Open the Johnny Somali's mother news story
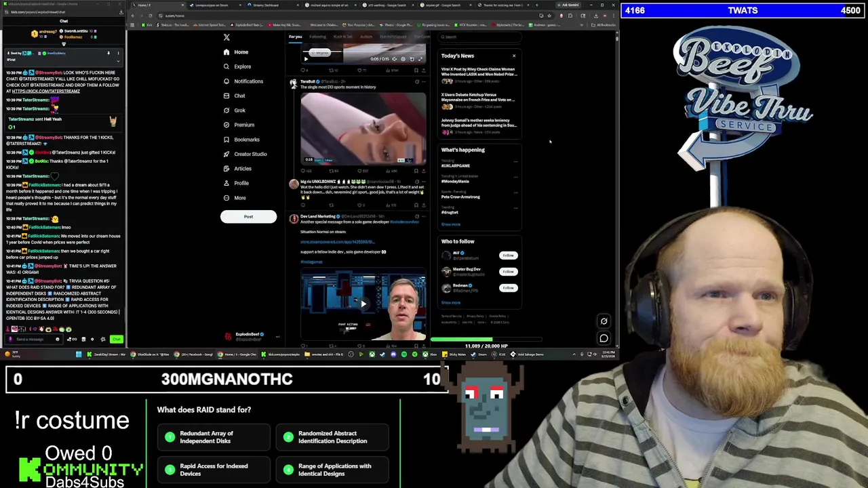 pyautogui.click(x=479, y=125)
